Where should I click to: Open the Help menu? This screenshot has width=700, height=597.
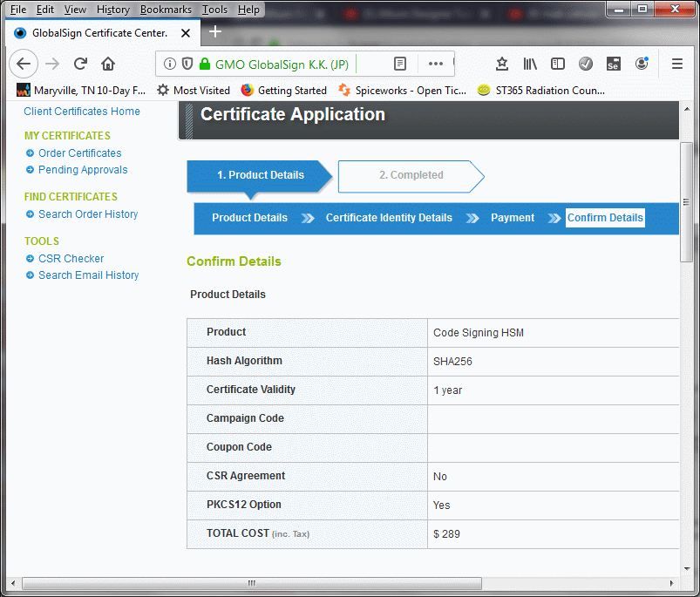point(248,10)
